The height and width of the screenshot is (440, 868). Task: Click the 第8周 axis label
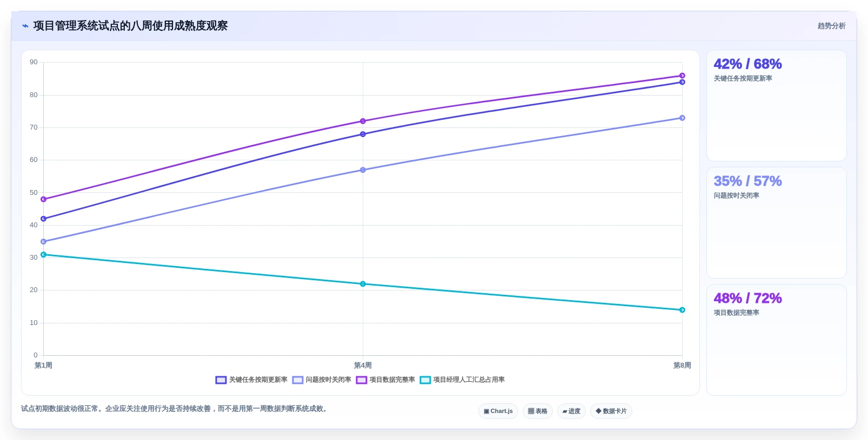(682, 365)
